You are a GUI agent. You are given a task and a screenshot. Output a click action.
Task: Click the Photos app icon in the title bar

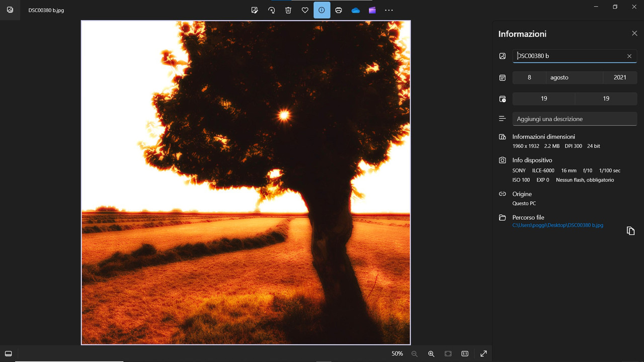(x=10, y=10)
